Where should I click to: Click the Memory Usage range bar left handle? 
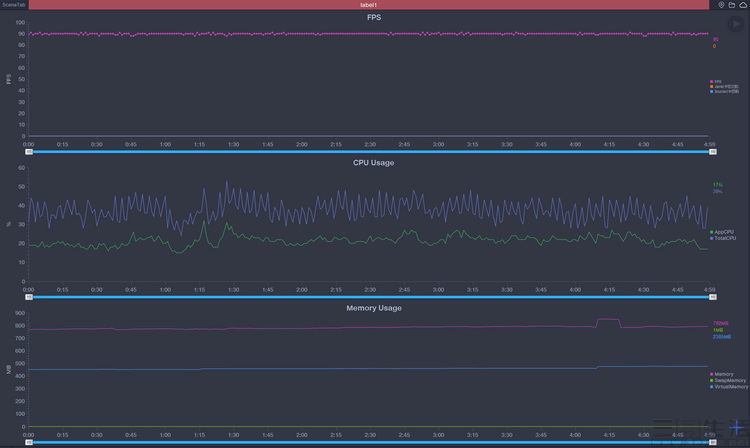click(29, 442)
